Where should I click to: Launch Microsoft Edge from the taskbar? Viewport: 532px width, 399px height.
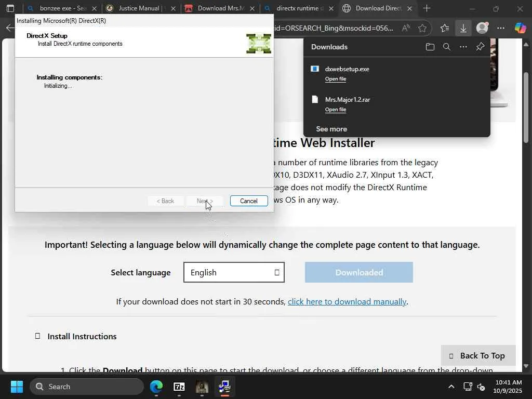(156, 387)
